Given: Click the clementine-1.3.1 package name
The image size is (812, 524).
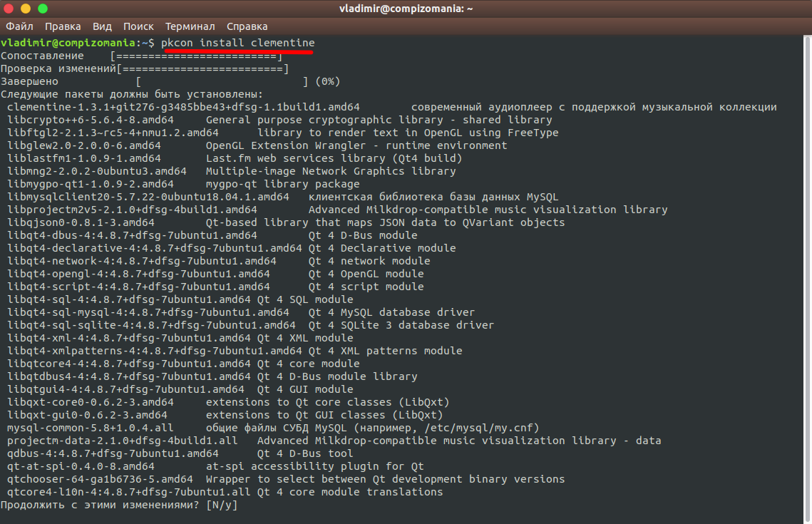Looking at the screenshot, I should (x=183, y=107).
